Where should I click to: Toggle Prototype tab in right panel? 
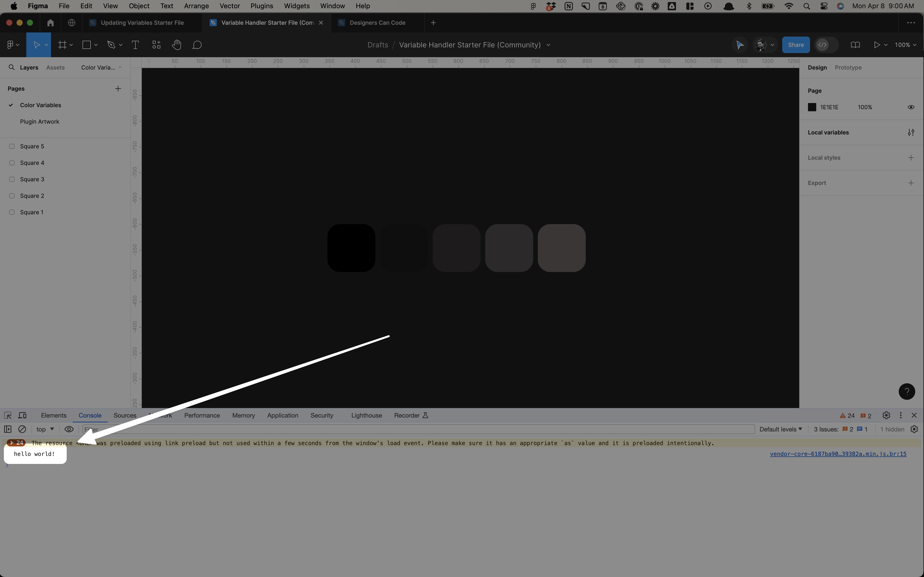[x=848, y=67]
